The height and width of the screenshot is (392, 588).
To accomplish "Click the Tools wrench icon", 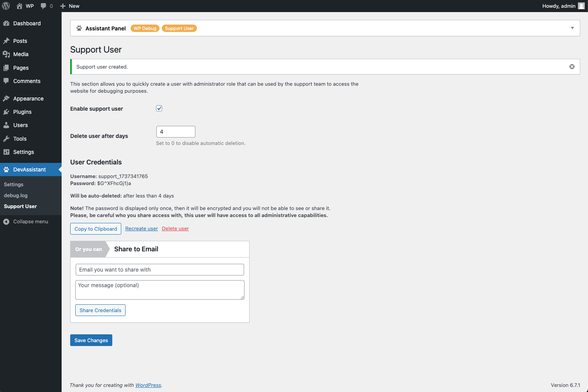I will pos(6,139).
